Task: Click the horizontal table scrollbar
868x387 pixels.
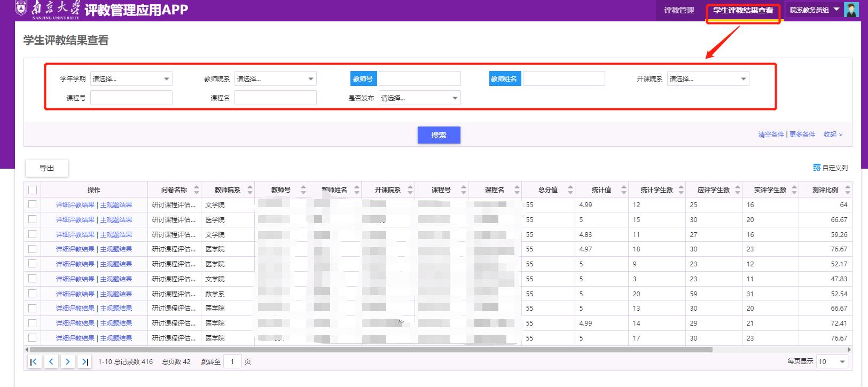Action: tap(371, 350)
